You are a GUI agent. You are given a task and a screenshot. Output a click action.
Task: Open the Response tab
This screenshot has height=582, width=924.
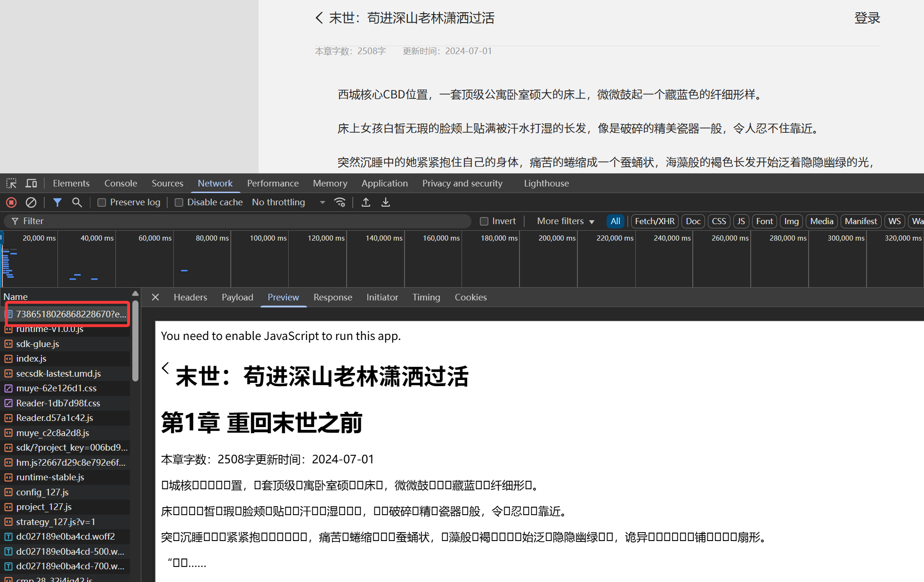pos(333,297)
